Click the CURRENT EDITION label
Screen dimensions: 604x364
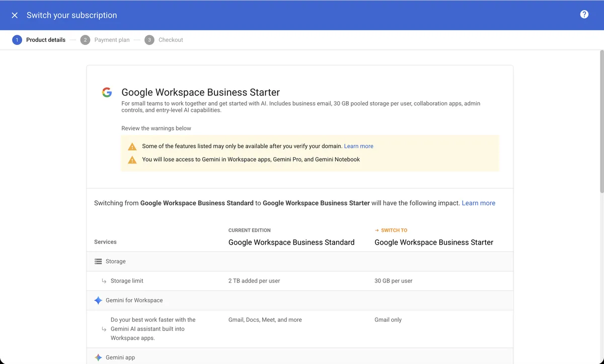click(x=250, y=230)
